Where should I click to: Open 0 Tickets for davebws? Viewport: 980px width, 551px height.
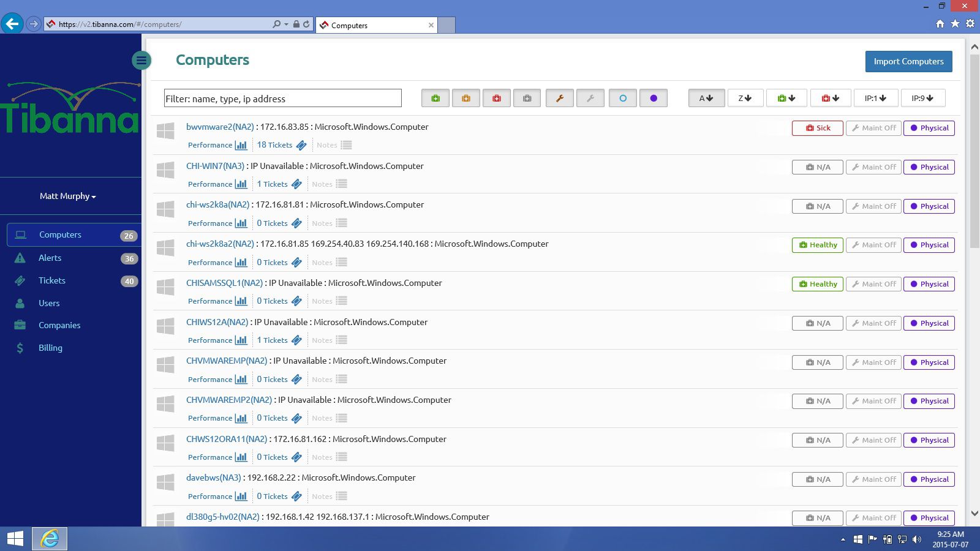pyautogui.click(x=279, y=497)
